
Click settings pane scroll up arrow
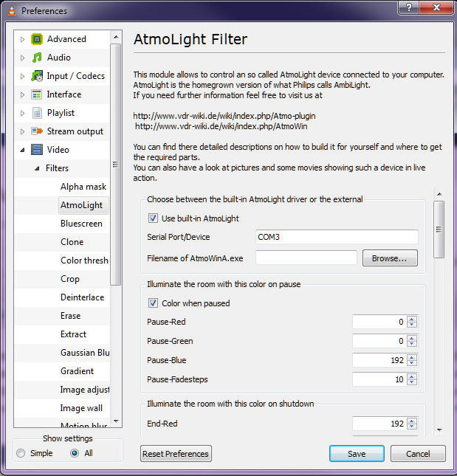click(x=439, y=194)
